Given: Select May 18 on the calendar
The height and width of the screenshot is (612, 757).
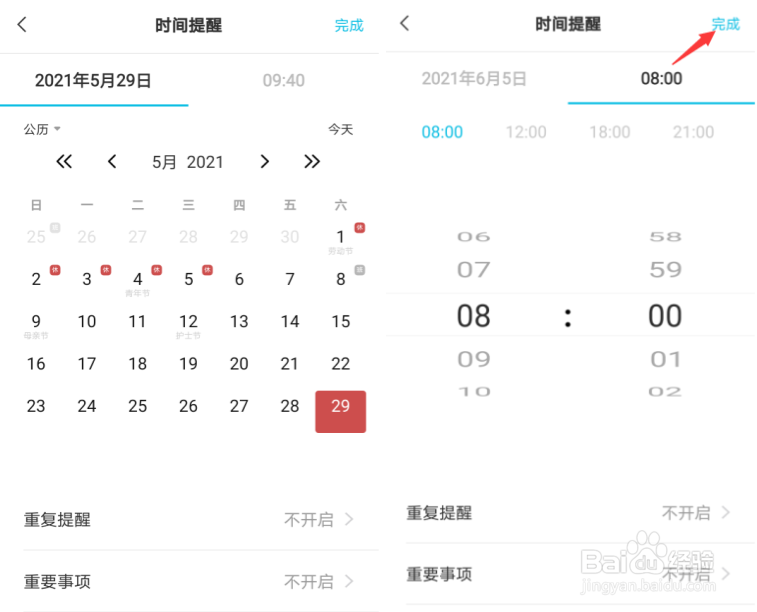Looking at the screenshot, I should tap(138, 364).
